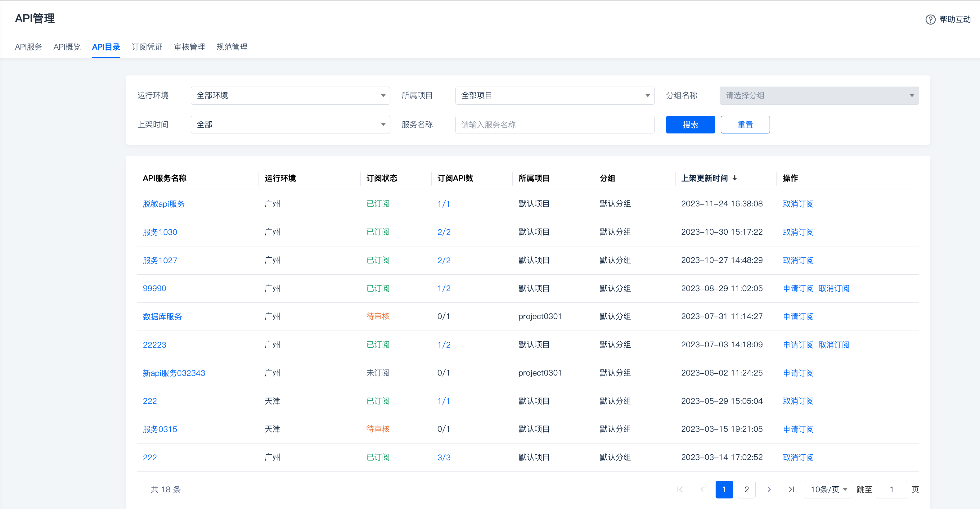Screen dimensions: 980x509
Task: Open the 脱敏api服务 service link
Action: [x=164, y=204]
